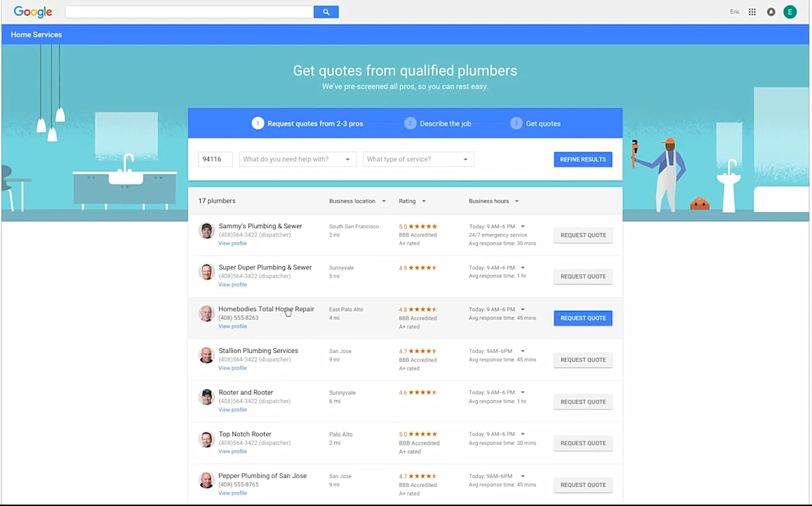The width and height of the screenshot is (812, 506).
Task: Click step 1 circle in the progress header
Action: pos(258,124)
